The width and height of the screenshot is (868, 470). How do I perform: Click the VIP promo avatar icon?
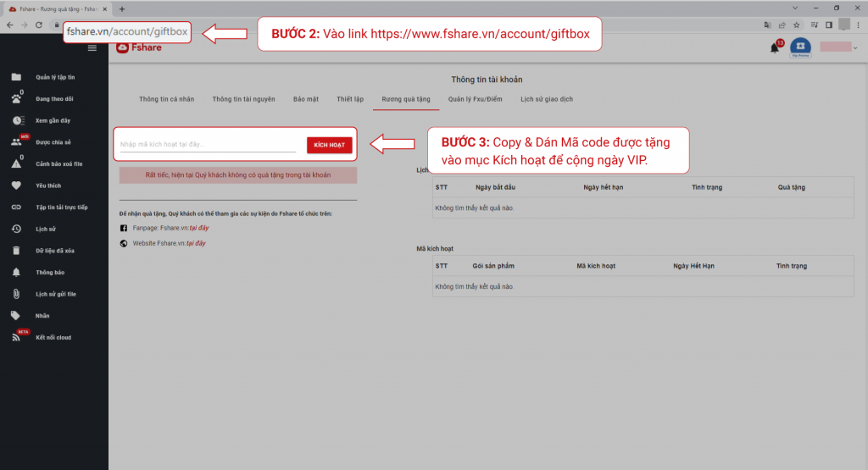point(800,47)
